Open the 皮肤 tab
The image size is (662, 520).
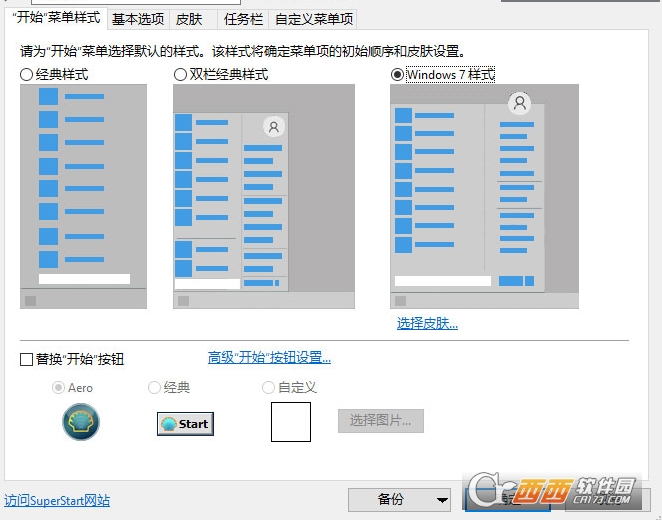188,19
